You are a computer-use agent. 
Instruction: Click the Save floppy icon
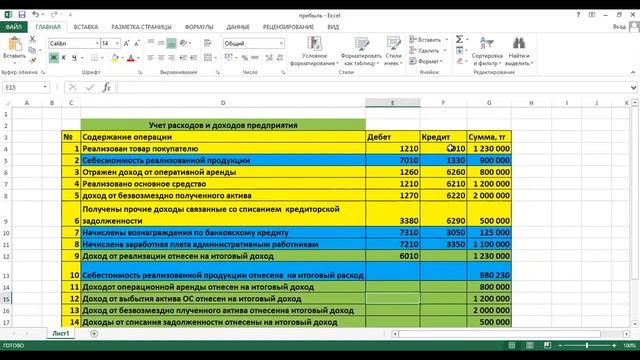click(x=22, y=15)
